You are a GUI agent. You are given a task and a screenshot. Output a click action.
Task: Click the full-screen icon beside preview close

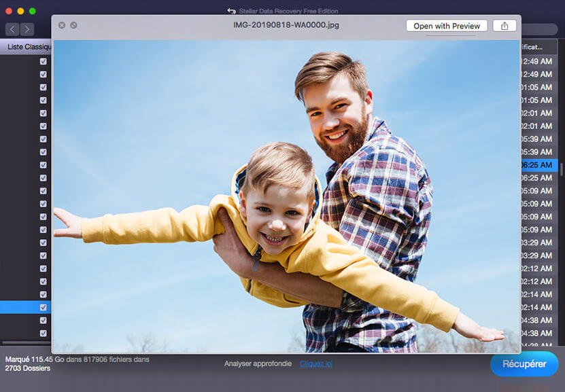tap(73, 26)
